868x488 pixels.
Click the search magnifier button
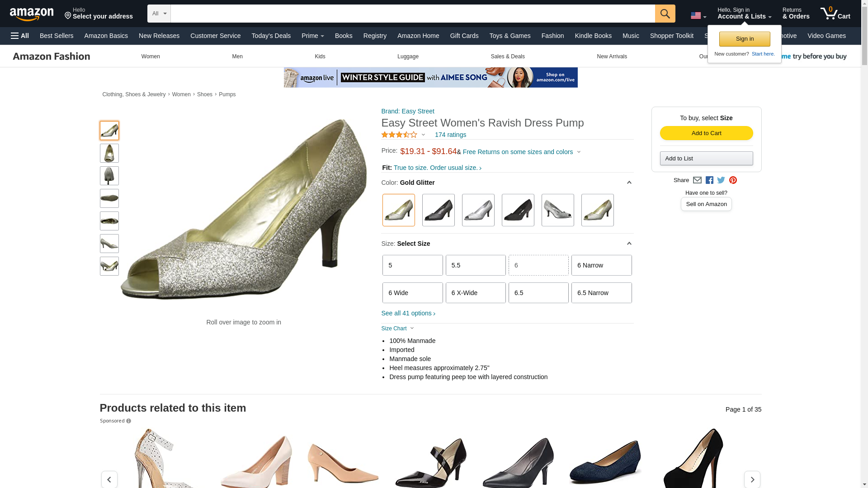tap(665, 14)
